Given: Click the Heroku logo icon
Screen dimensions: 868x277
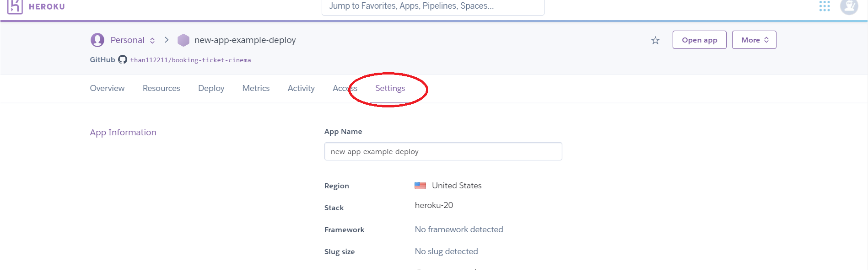Looking at the screenshot, I should [x=15, y=6].
